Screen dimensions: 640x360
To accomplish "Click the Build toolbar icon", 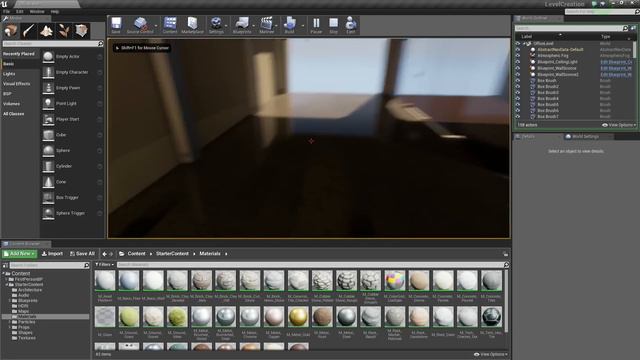I will click(x=289, y=25).
